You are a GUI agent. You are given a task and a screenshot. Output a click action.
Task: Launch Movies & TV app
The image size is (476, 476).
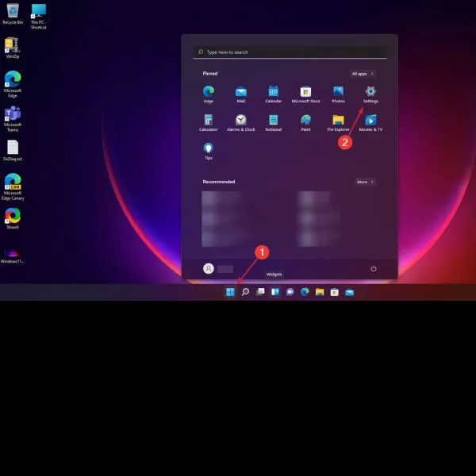370,123
